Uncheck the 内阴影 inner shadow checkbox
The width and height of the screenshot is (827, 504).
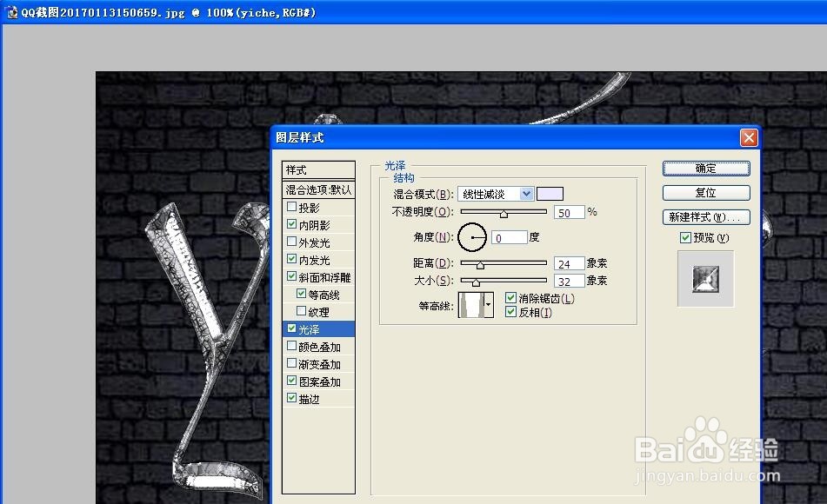291,224
